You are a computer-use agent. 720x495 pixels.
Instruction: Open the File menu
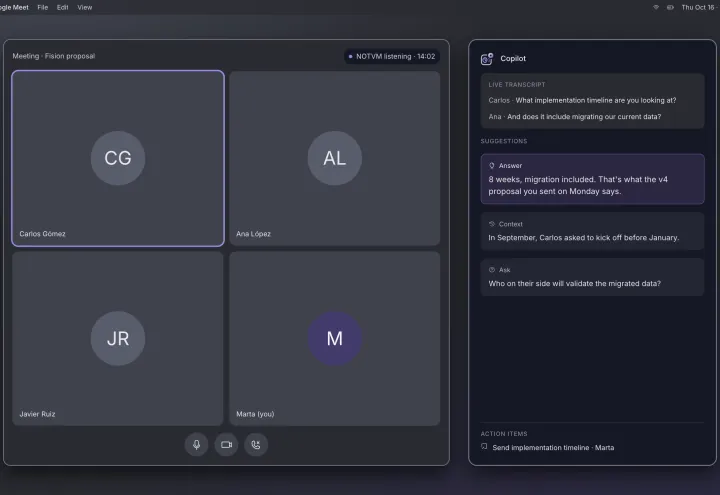pyautogui.click(x=43, y=7)
